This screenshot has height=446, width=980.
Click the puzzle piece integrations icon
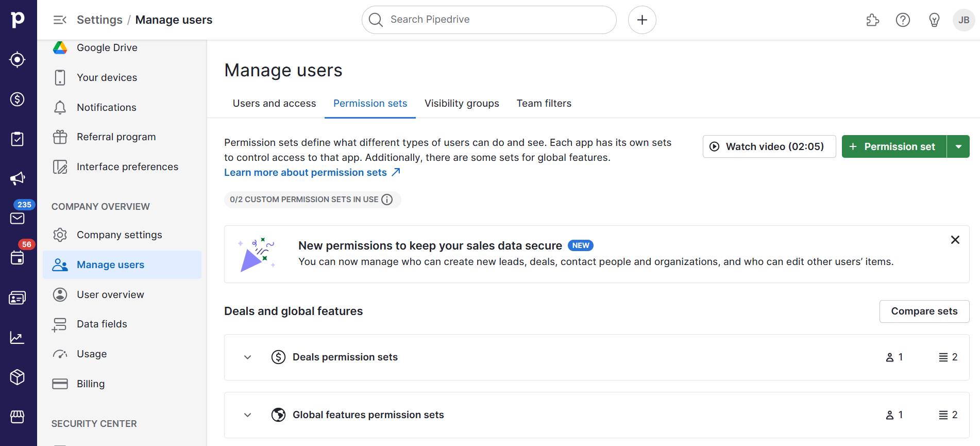pos(872,20)
